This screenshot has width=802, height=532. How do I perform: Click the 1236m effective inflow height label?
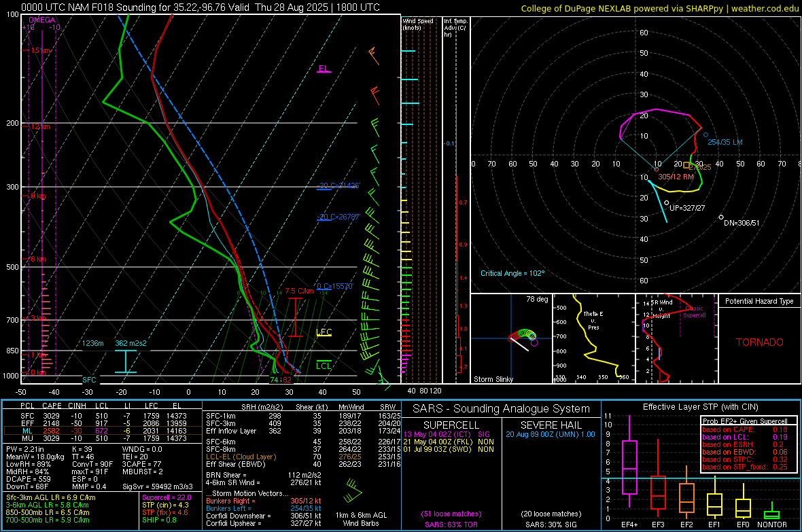(93, 343)
